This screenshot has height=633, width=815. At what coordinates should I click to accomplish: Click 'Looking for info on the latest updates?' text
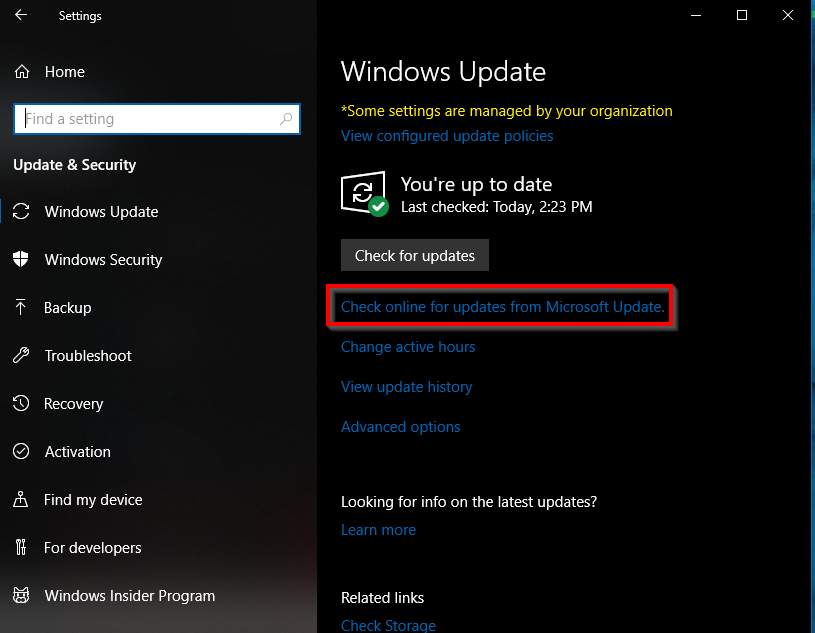[469, 502]
